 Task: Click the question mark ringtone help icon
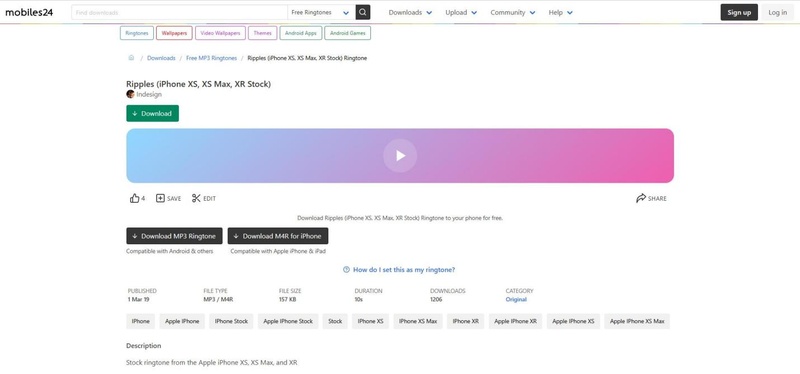(346, 269)
